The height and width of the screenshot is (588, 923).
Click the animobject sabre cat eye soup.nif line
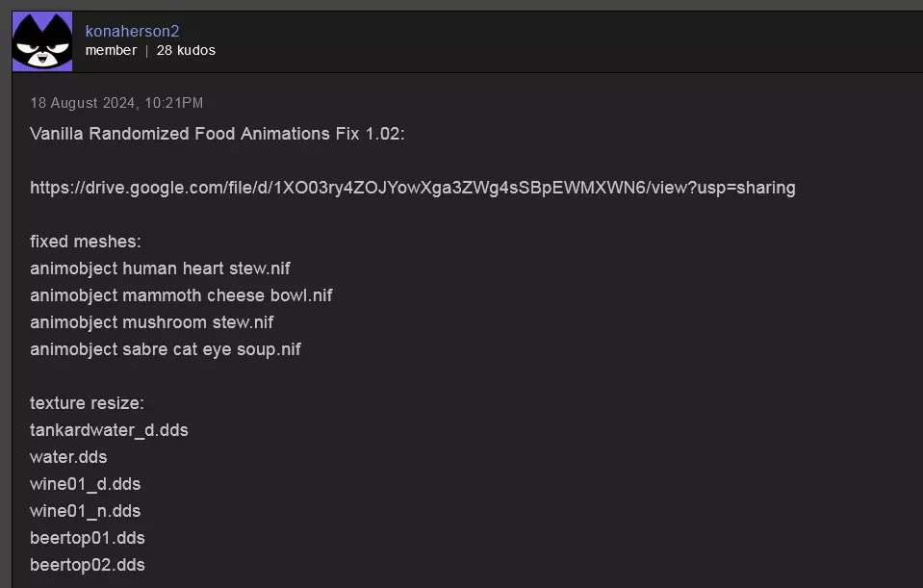pos(166,349)
